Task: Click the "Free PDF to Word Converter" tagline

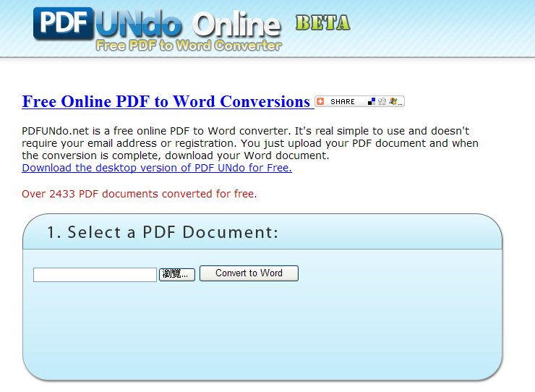Action: pyautogui.click(x=189, y=46)
